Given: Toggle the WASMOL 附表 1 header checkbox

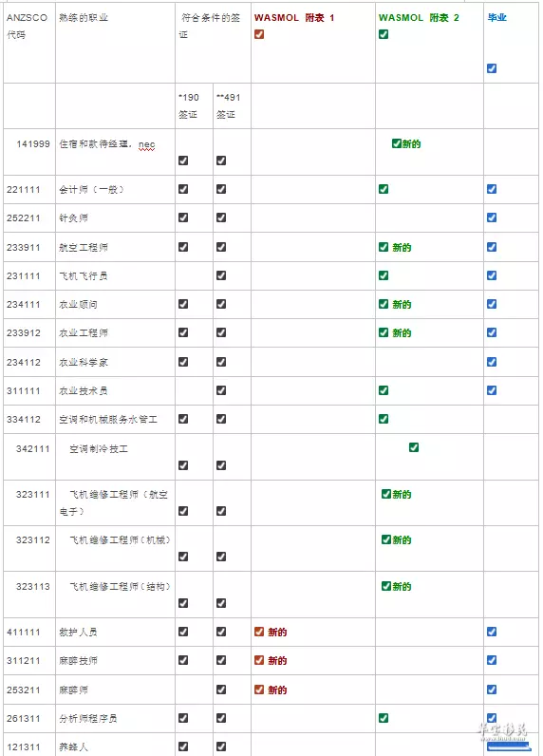Looking at the screenshot, I should coord(259,34).
